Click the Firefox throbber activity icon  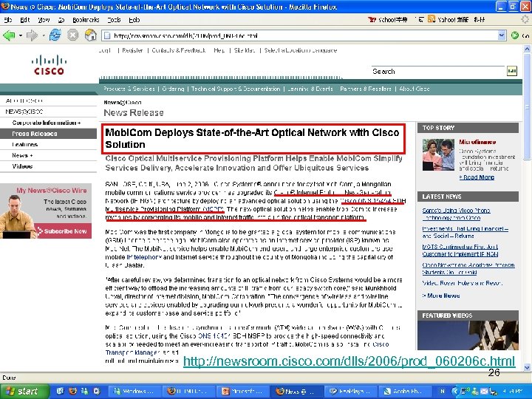525,20
